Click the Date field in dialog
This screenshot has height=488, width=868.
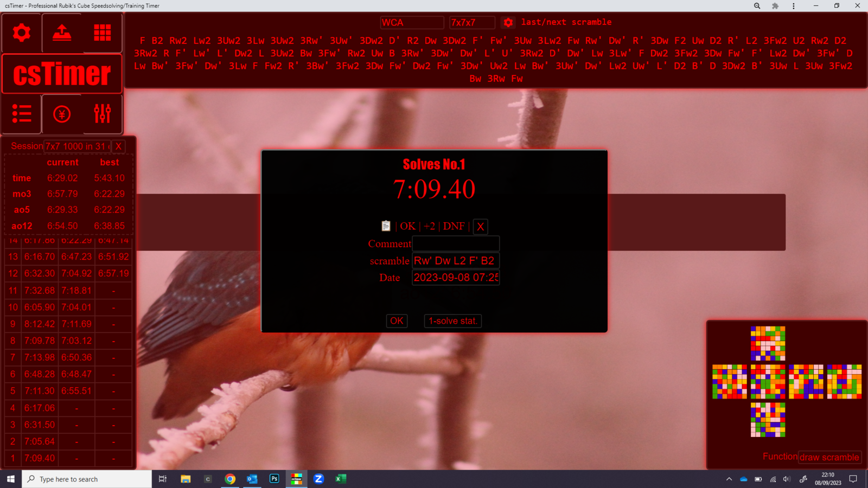tap(456, 278)
